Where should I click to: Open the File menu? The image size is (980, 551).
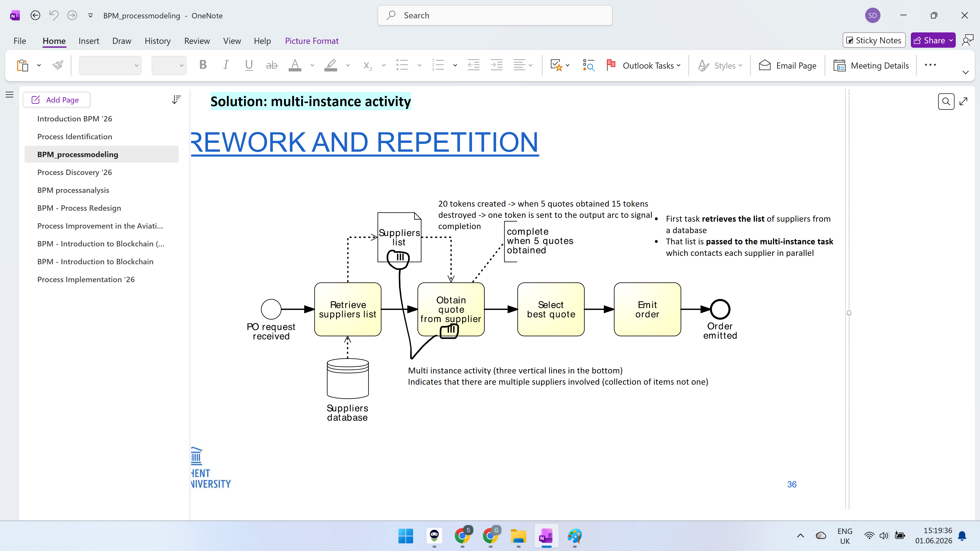[20, 41]
